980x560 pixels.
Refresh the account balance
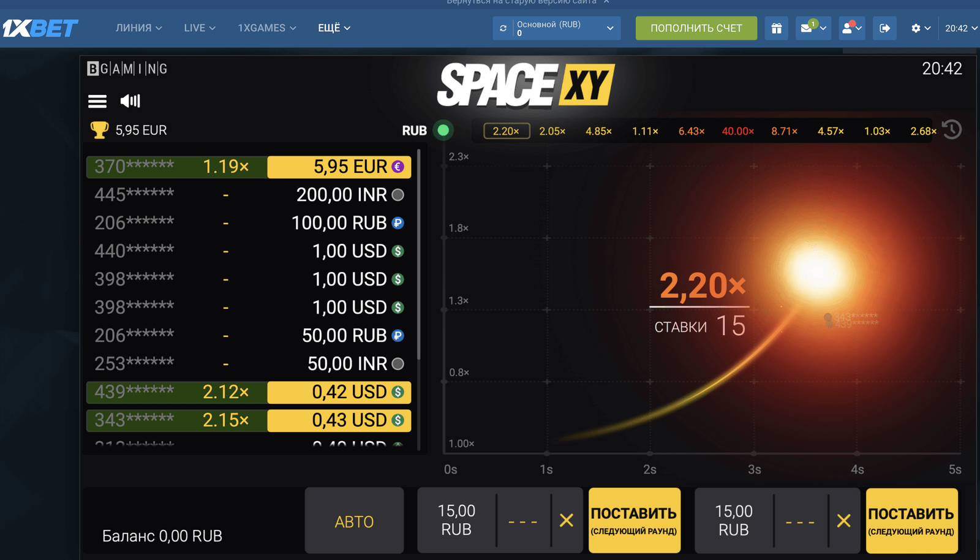click(x=503, y=28)
